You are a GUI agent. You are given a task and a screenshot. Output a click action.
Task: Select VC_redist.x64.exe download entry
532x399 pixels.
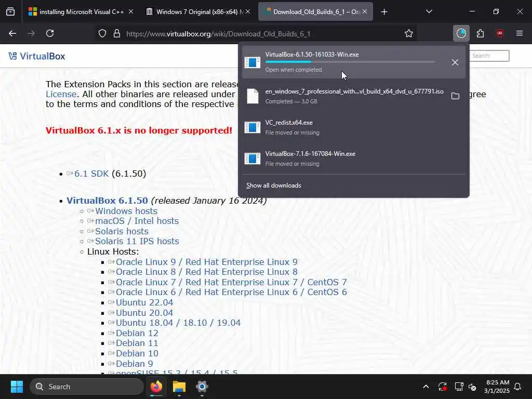(x=353, y=128)
